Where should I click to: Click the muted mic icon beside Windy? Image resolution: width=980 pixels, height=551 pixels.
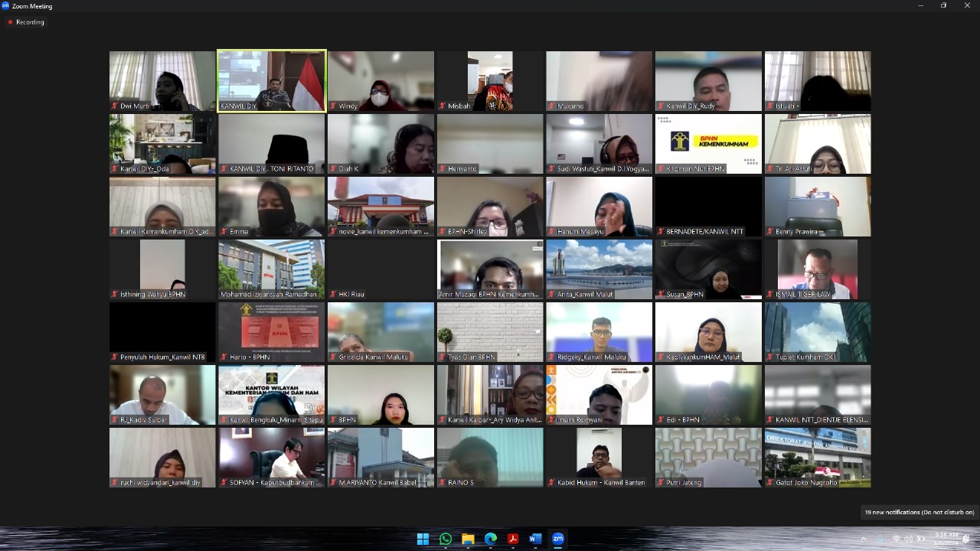point(333,106)
